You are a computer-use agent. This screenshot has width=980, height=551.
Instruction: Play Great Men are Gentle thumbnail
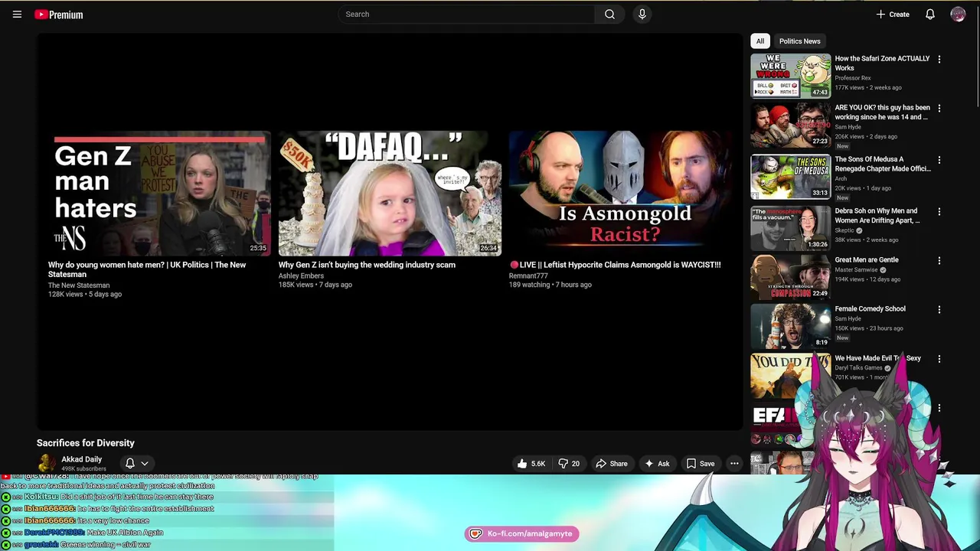coord(790,276)
